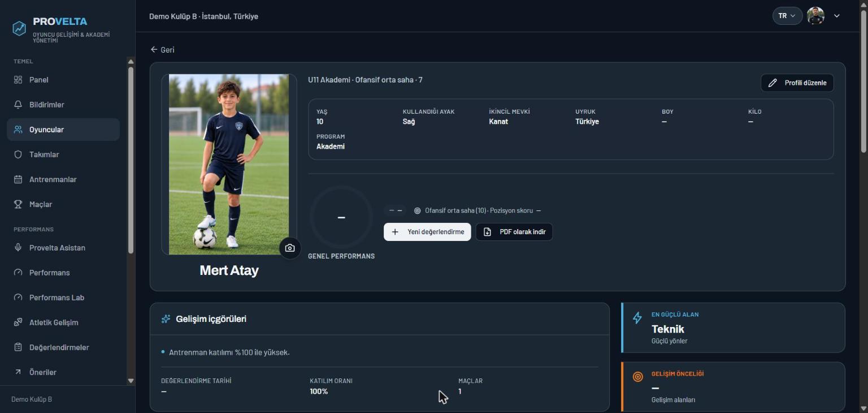Click the sparkle icon in Gelişim içgörüleri

166,319
